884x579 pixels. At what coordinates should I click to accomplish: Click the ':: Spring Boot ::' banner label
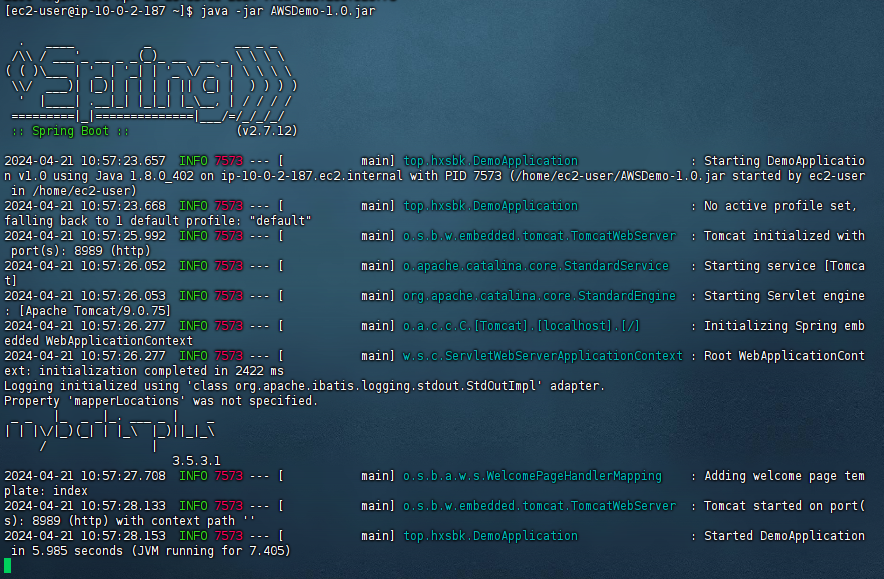tap(70, 131)
